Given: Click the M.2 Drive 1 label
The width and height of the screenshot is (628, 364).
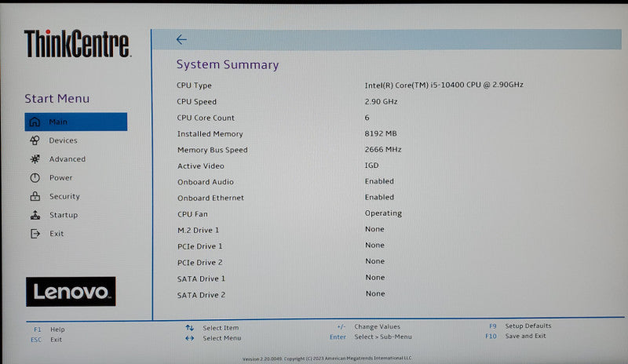Looking at the screenshot, I should (199, 231).
